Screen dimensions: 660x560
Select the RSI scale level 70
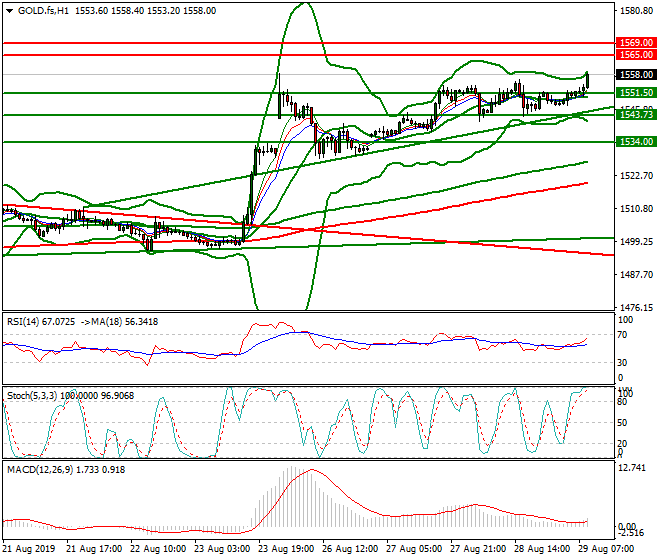pos(622,335)
